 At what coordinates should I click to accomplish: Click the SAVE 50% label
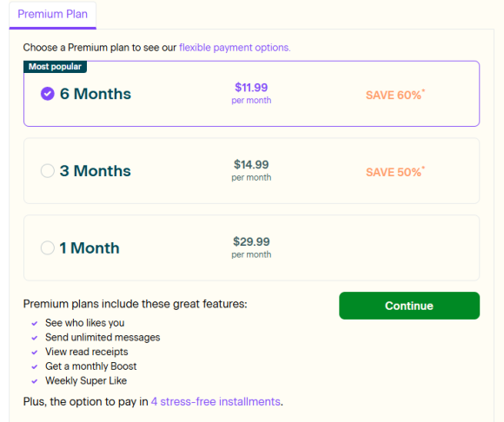click(395, 172)
